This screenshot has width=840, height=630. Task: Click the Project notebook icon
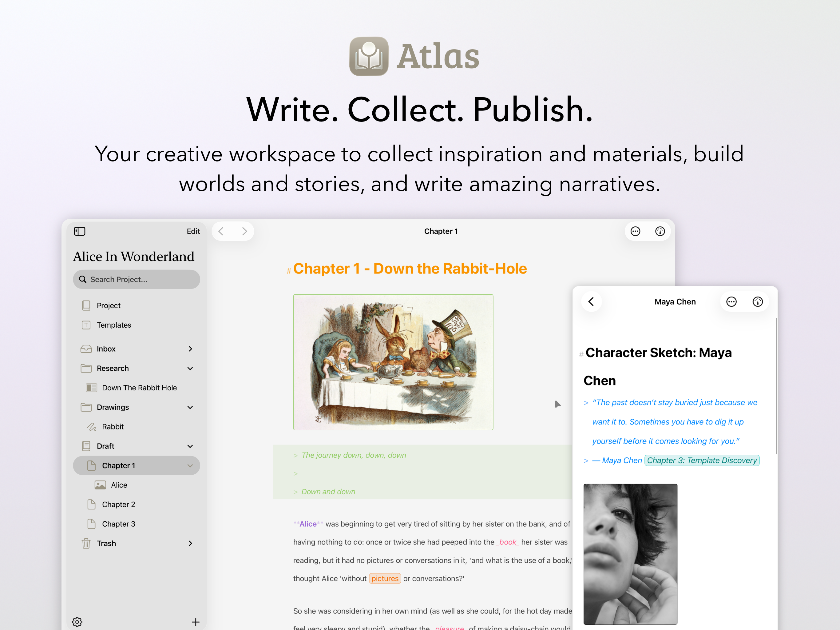click(86, 305)
